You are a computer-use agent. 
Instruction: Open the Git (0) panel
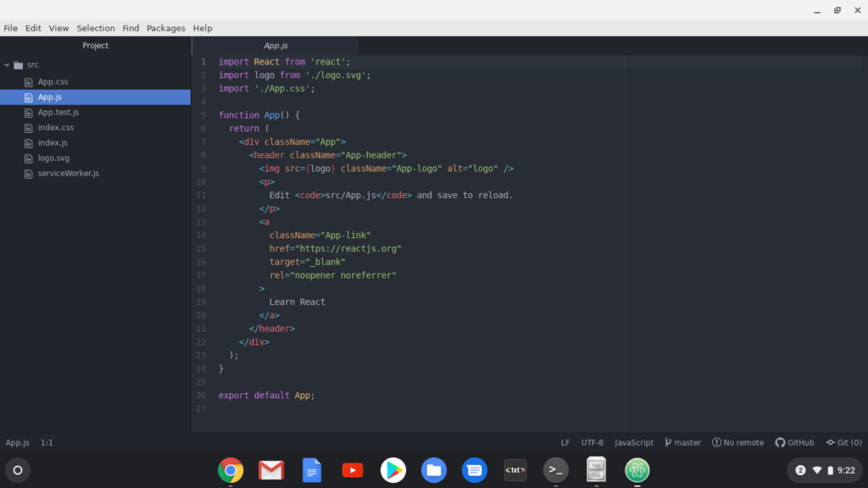(x=844, y=442)
